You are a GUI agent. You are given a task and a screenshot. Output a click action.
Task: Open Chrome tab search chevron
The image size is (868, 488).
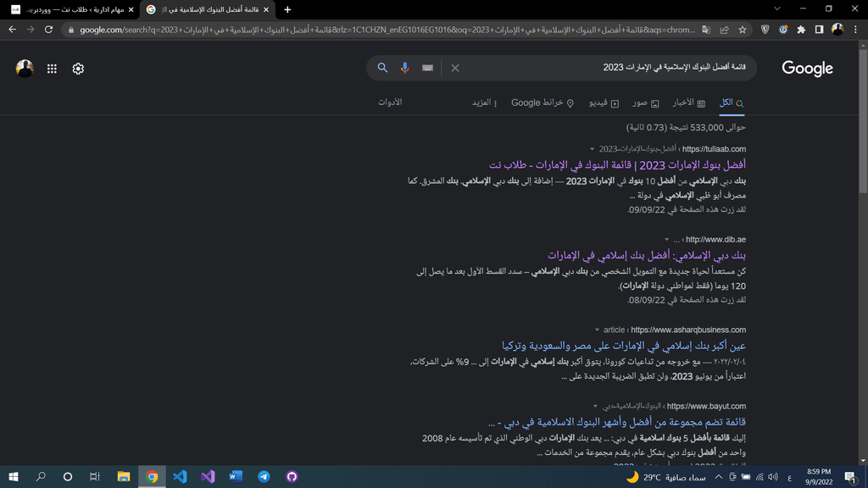pos(777,8)
